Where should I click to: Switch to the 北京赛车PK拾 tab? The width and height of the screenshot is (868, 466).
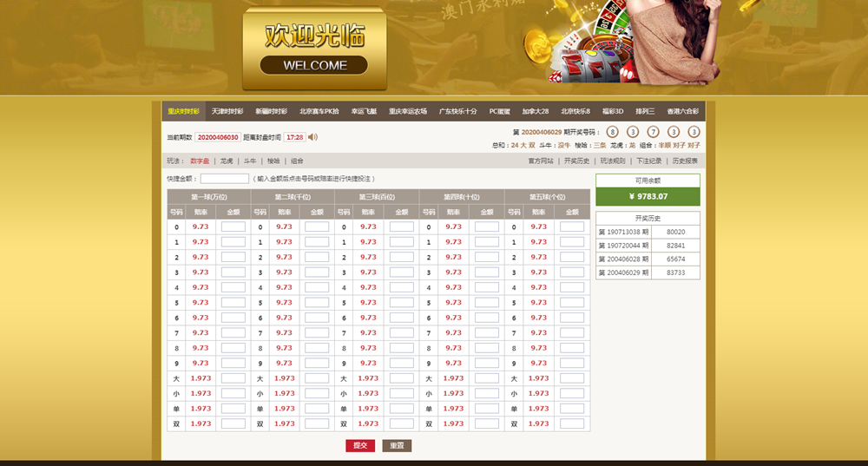click(319, 111)
